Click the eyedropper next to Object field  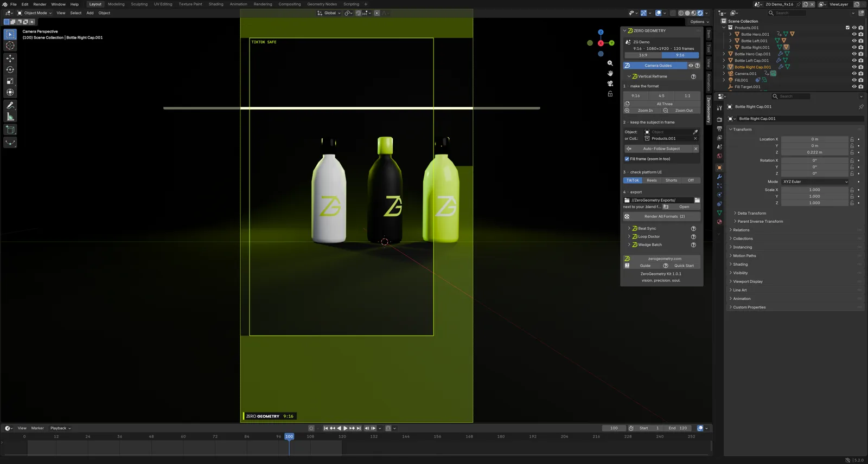coord(695,132)
